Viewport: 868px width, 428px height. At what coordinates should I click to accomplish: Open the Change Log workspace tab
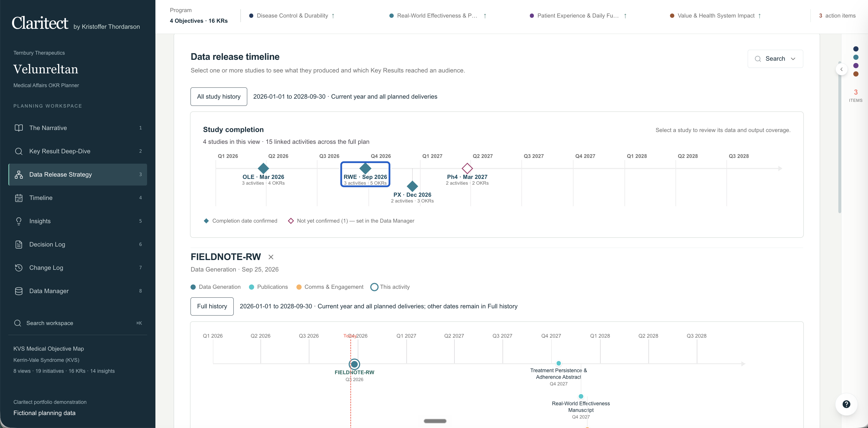(78, 268)
